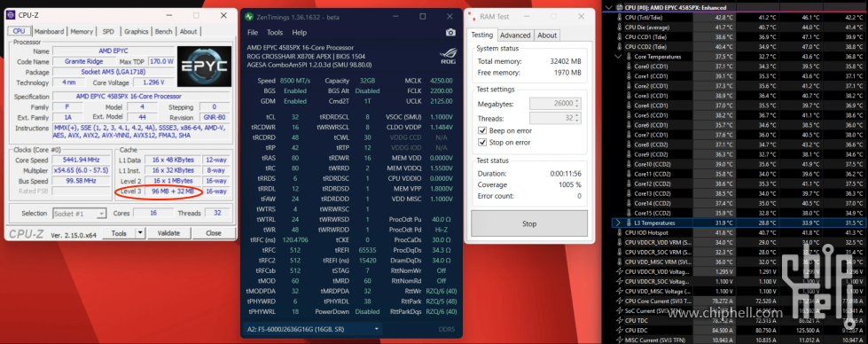Switch to the Memory tab in CPU-Z
This screenshot has width=868, height=344.
(82, 32)
